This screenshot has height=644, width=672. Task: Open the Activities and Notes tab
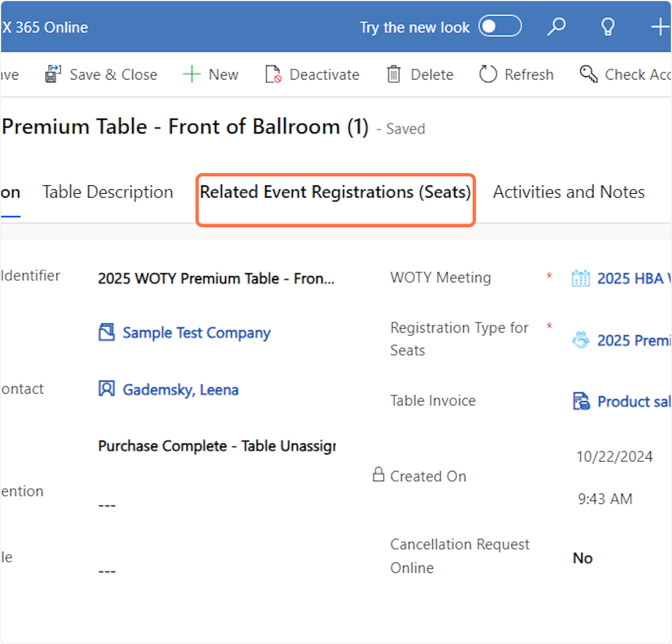coord(568,192)
